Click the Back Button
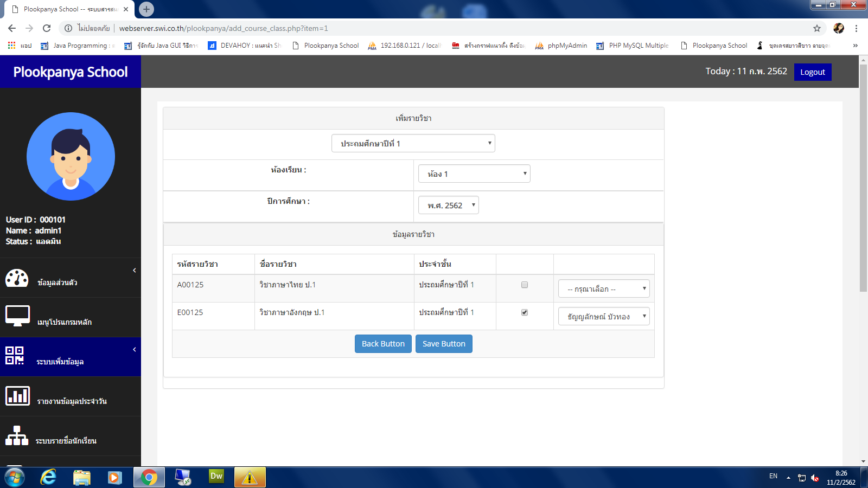Viewport: 868px width, 488px height. point(383,344)
